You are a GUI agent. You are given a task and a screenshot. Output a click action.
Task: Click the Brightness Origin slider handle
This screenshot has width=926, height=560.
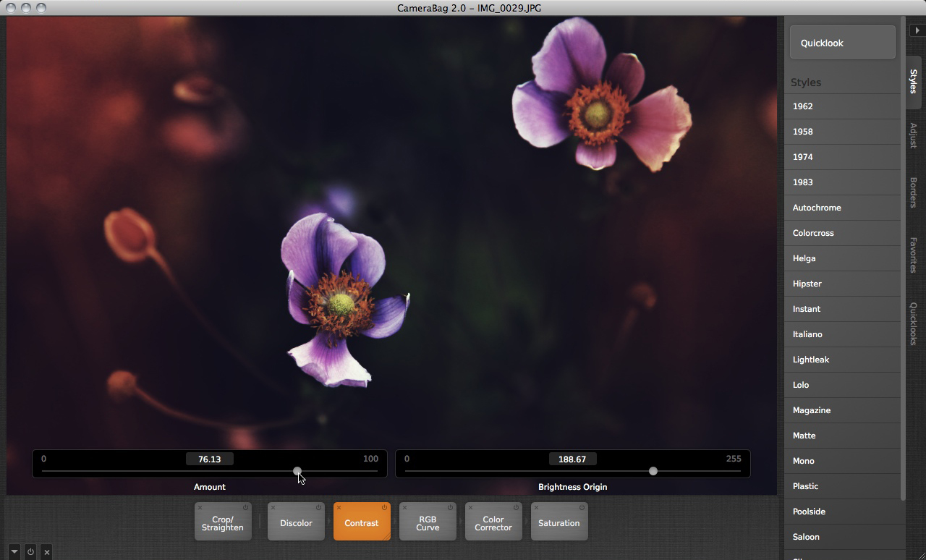653,471
